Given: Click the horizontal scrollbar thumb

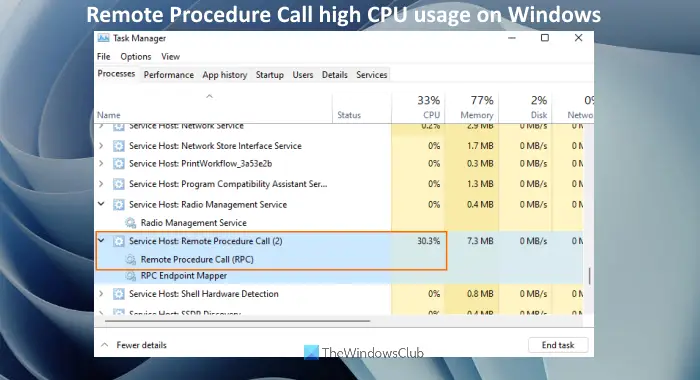Looking at the screenshot, I should [x=238, y=321].
